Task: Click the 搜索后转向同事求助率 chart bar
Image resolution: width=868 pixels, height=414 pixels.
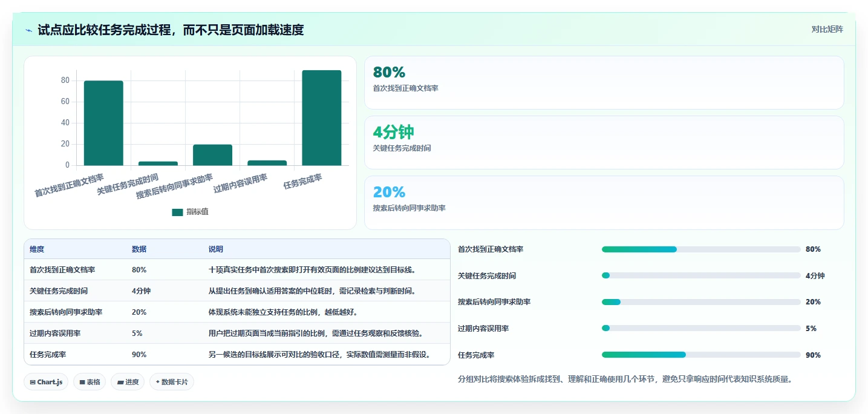Action: coord(213,155)
